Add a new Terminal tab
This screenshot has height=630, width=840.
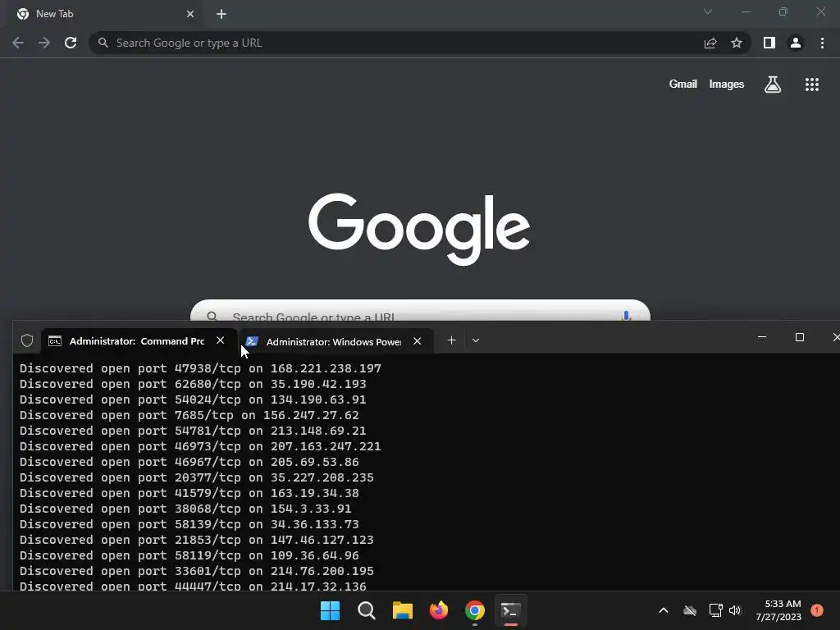pyautogui.click(x=452, y=340)
